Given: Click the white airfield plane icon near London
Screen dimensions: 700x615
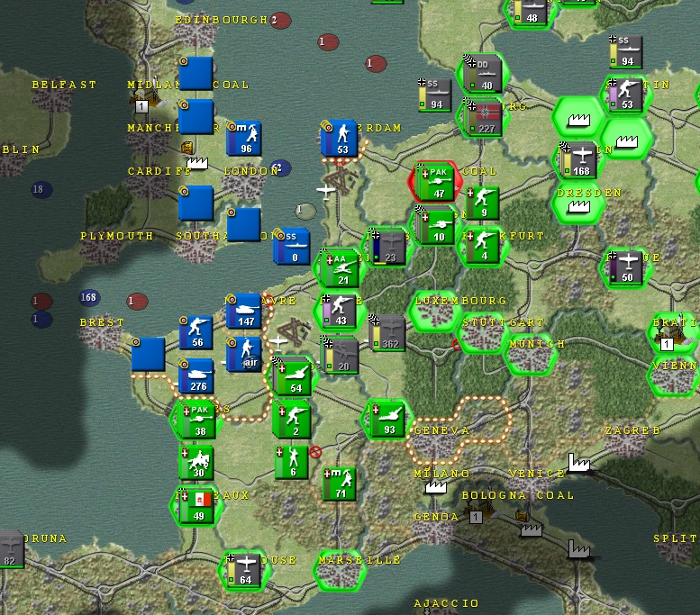Looking at the screenshot, I should (x=326, y=191).
